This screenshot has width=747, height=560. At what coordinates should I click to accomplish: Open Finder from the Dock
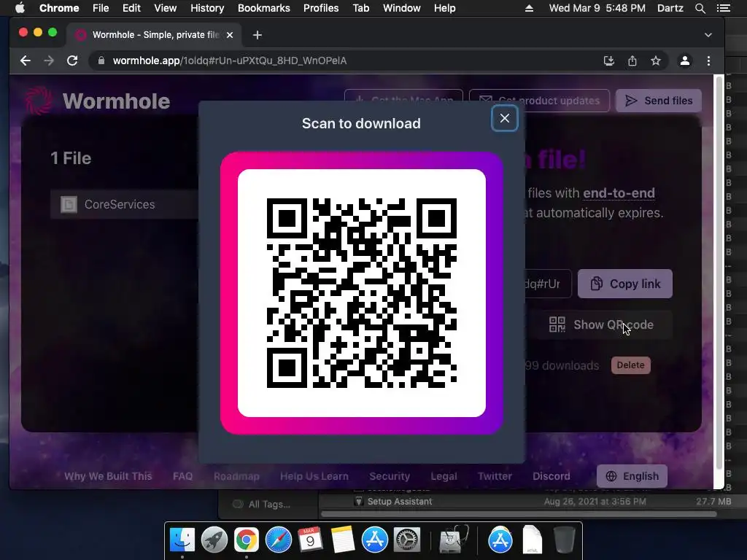tap(182, 540)
